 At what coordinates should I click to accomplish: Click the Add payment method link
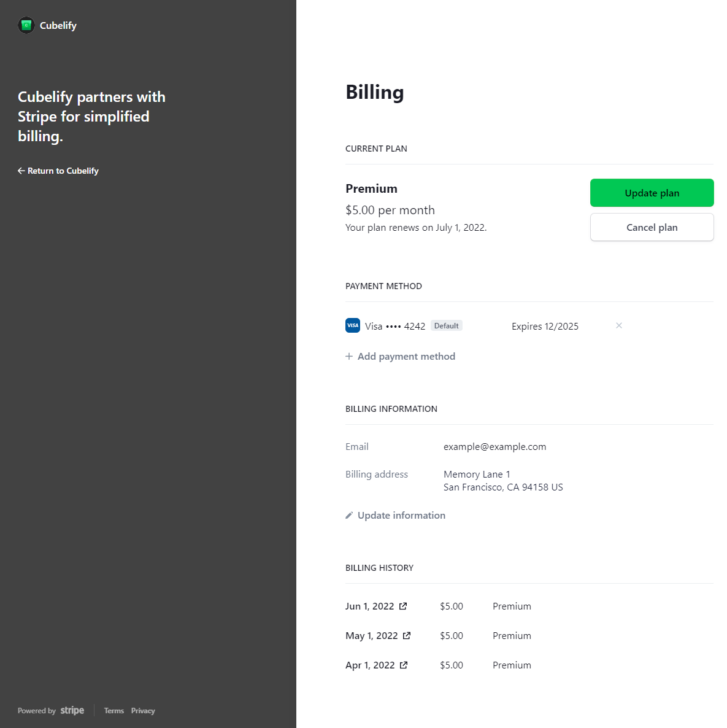click(x=406, y=357)
